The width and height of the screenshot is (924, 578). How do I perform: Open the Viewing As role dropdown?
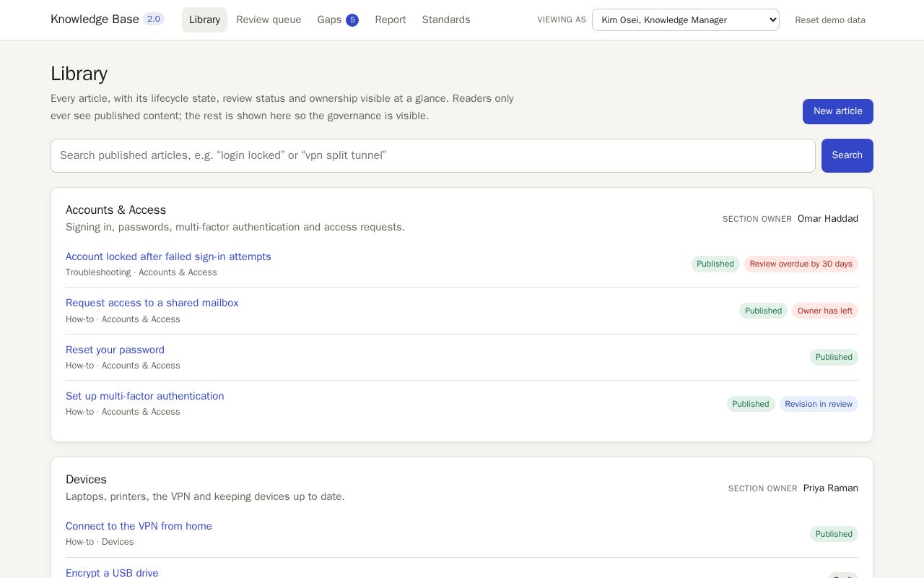click(686, 20)
